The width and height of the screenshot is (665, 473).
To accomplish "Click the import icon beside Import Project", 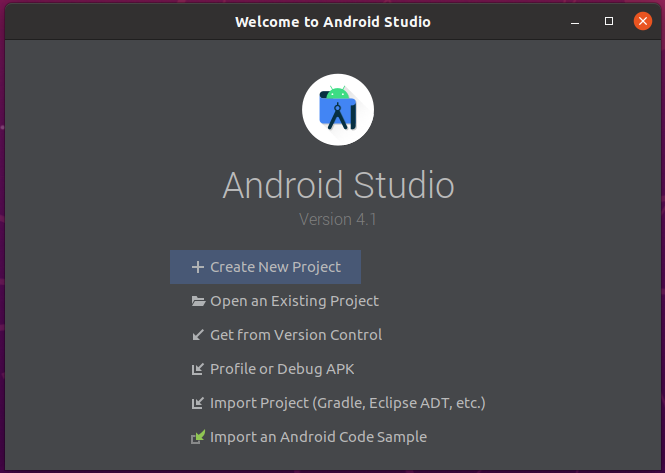I will coord(198,403).
